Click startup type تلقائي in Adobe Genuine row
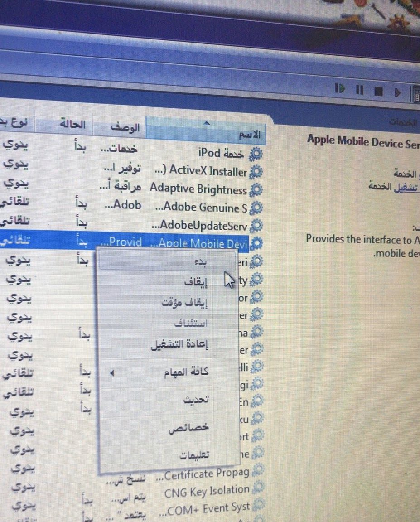The image size is (420, 522). [14, 202]
